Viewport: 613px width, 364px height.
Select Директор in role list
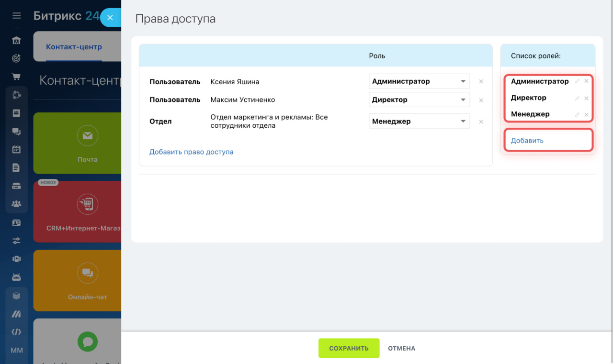tap(528, 98)
